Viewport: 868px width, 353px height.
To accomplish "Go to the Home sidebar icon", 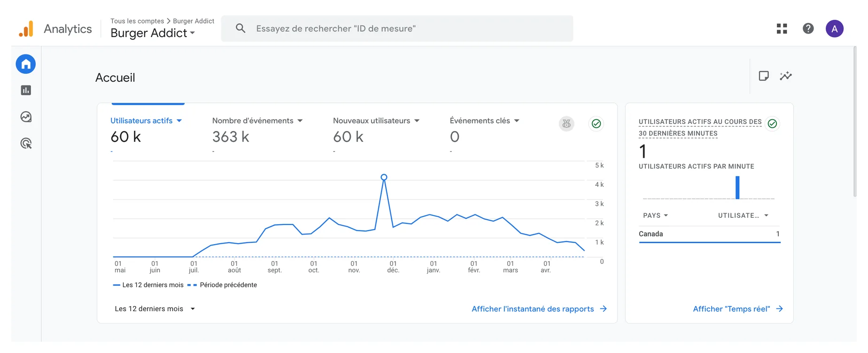I will (26, 64).
